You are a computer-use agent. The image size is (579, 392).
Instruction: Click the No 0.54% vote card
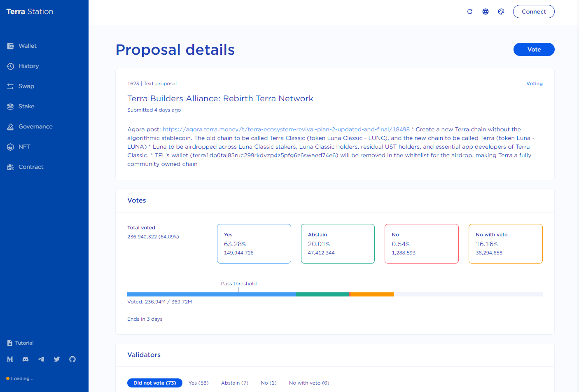422,244
